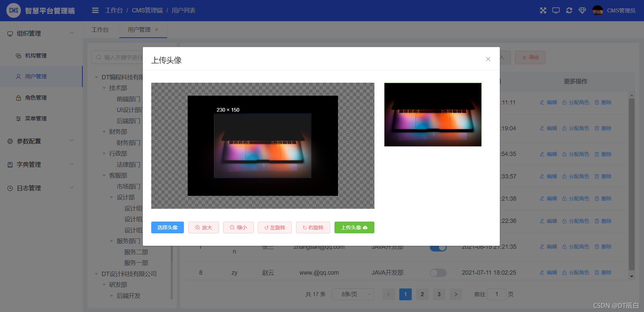Close the 上传头像 dialog
The width and height of the screenshot is (644, 312).
[x=488, y=59]
